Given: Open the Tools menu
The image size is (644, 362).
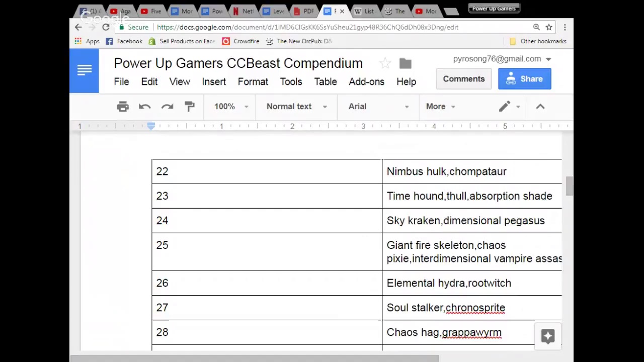Looking at the screenshot, I should (x=291, y=81).
